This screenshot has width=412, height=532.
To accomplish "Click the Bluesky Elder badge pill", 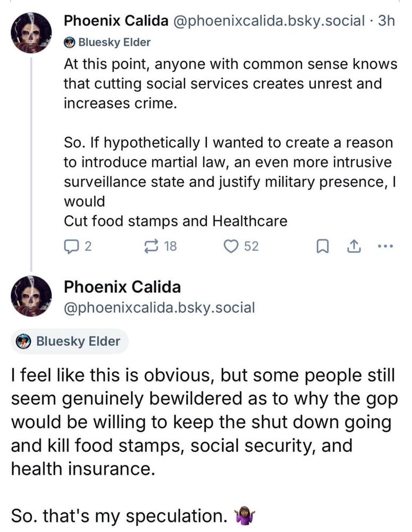I will click(x=70, y=341).
